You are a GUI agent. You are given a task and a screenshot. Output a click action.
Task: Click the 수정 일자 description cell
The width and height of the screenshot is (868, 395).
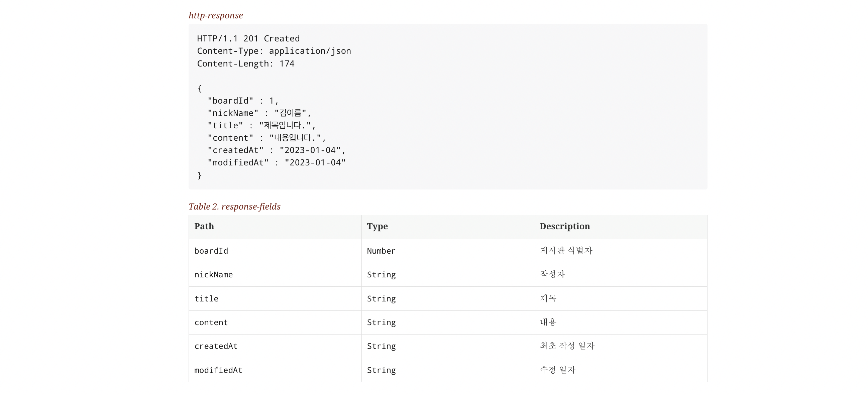pyautogui.click(x=557, y=370)
